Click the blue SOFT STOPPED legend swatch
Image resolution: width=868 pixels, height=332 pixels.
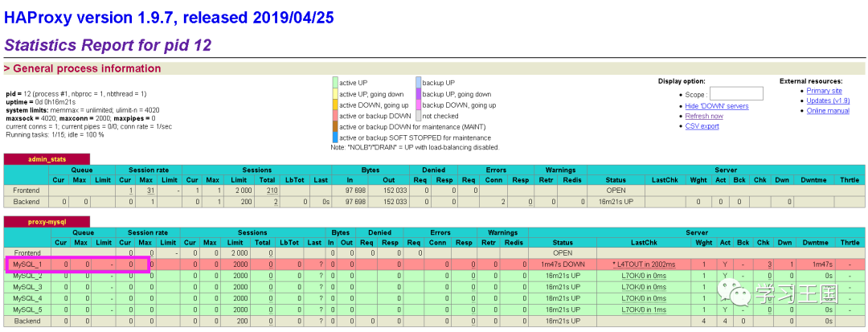[335, 137]
